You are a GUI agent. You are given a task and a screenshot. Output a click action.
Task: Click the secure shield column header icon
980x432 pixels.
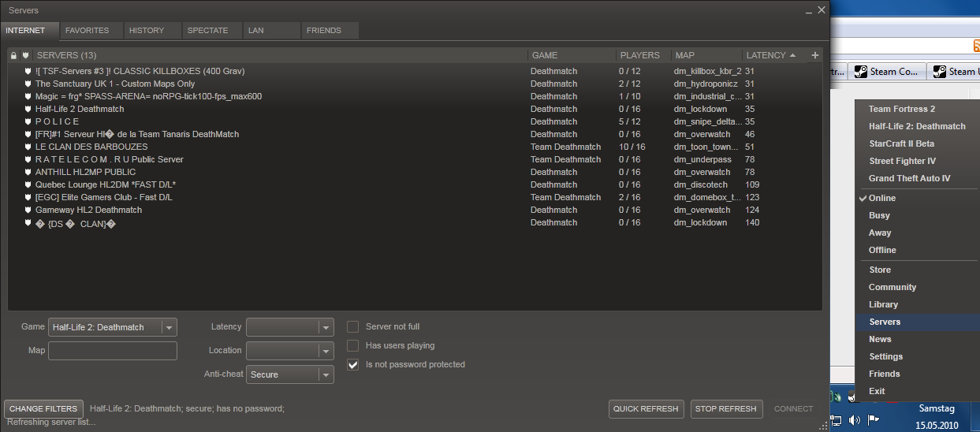click(26, 55)
